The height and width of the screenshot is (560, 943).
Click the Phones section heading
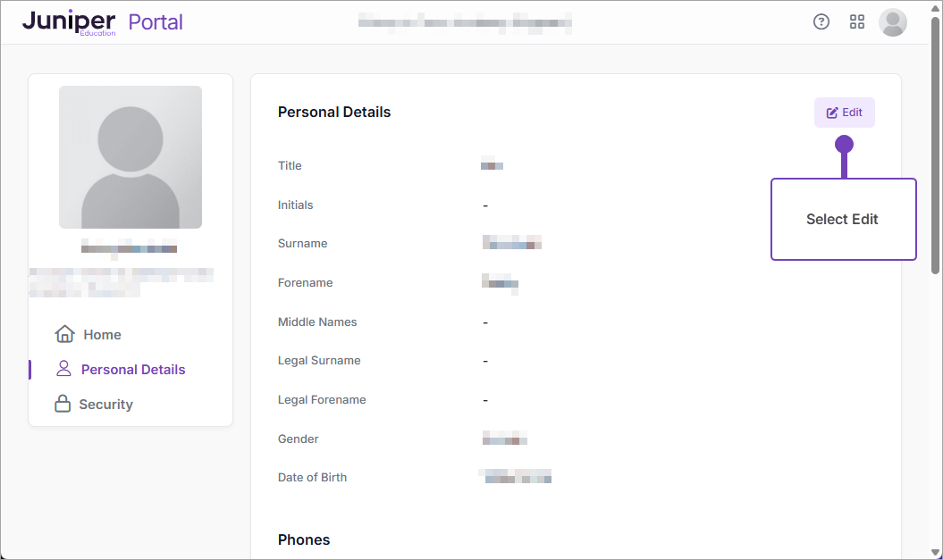304,539
